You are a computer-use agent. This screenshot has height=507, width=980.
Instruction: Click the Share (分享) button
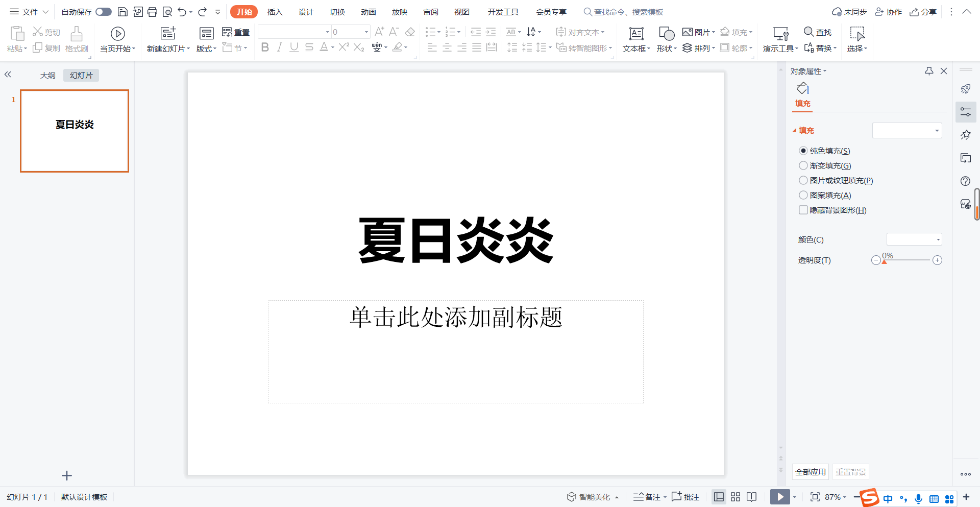click(923, 12)
